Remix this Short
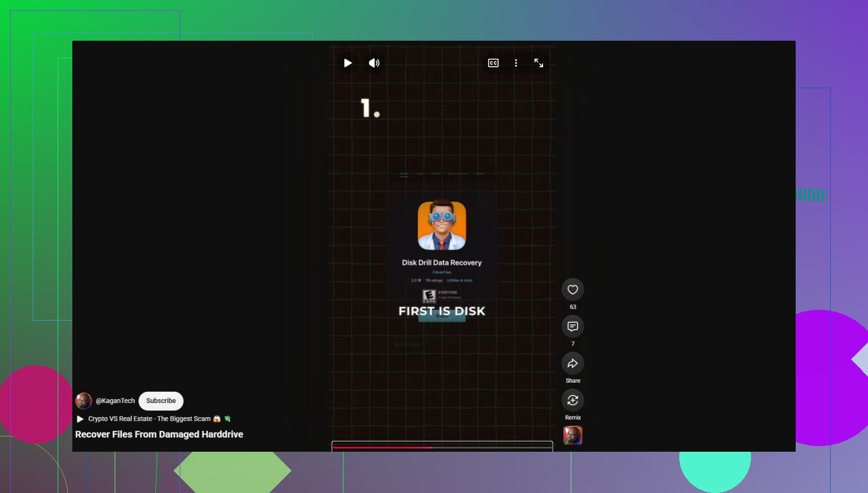Image resolution: width=868 pixels, height=493 pixels. point(572,400)
